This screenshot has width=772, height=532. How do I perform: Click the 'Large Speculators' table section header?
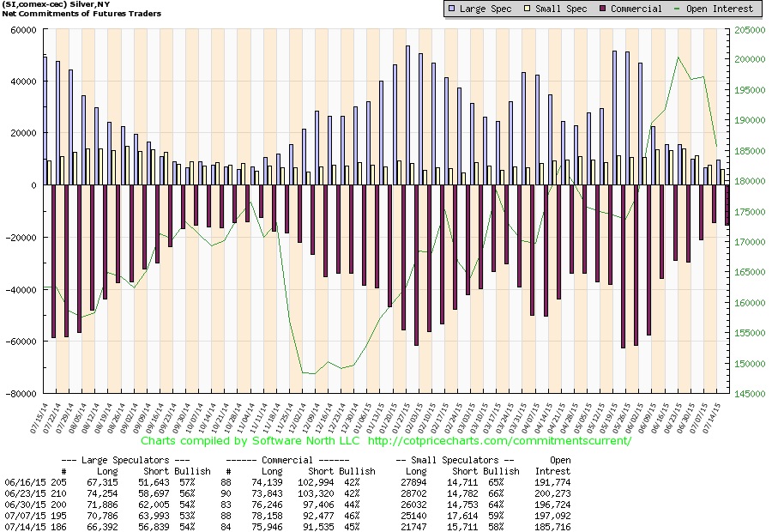click(x=125, y=460)
